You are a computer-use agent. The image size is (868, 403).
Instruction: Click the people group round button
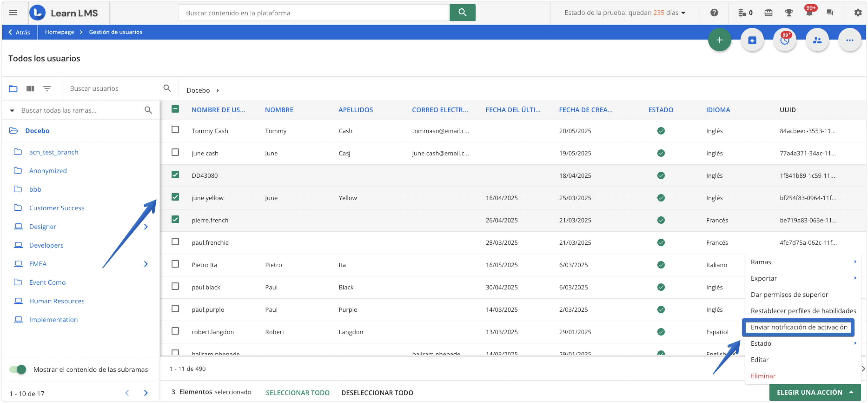[x=817, y=40]
